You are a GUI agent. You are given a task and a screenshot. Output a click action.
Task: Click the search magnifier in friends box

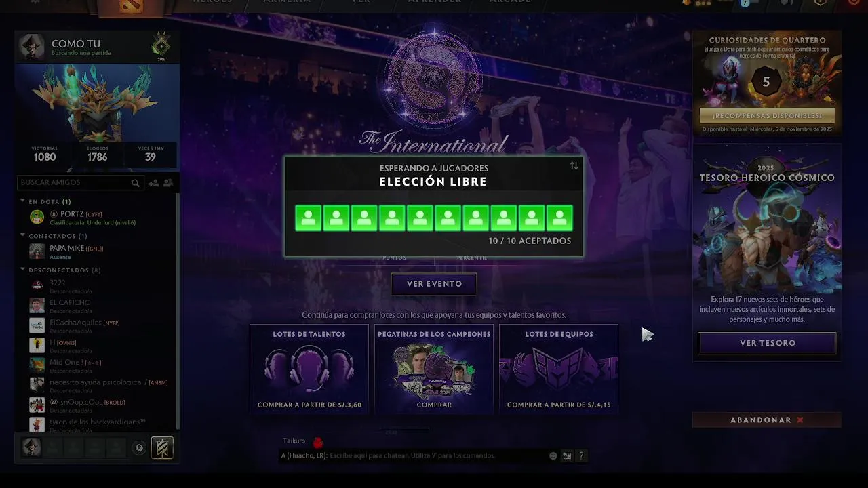(136, 183)
